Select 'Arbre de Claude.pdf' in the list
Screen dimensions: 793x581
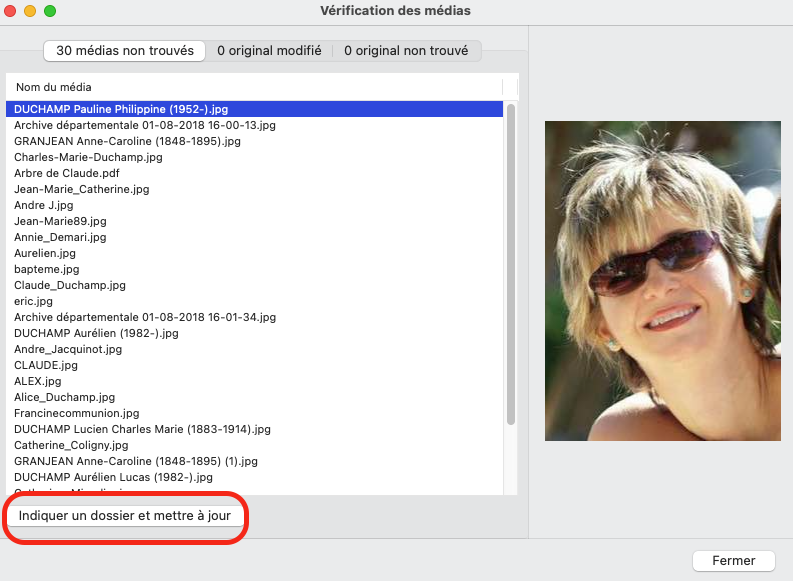66,173
